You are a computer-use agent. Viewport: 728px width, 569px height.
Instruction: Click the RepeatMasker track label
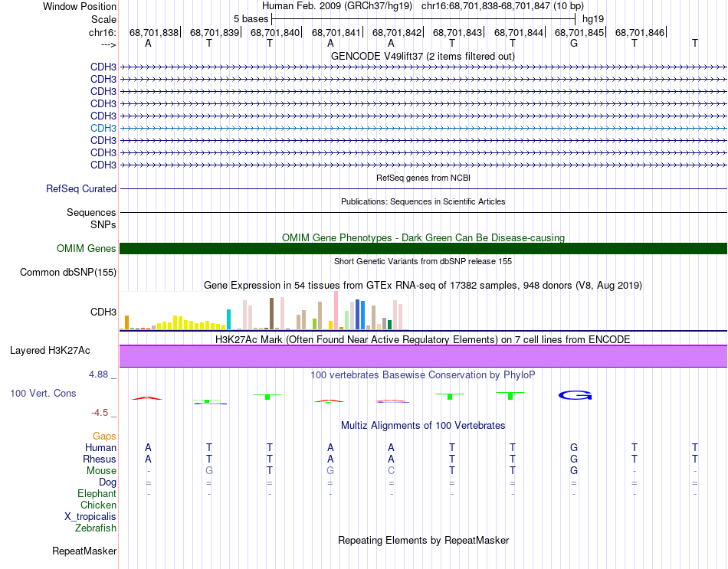(x=84, y=551)
